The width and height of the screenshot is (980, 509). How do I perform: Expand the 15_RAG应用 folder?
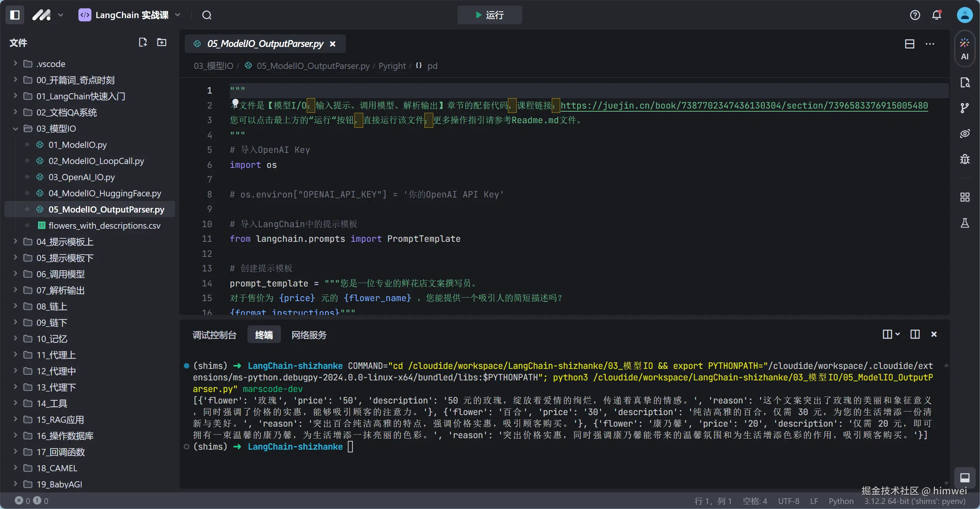[15, 420]
